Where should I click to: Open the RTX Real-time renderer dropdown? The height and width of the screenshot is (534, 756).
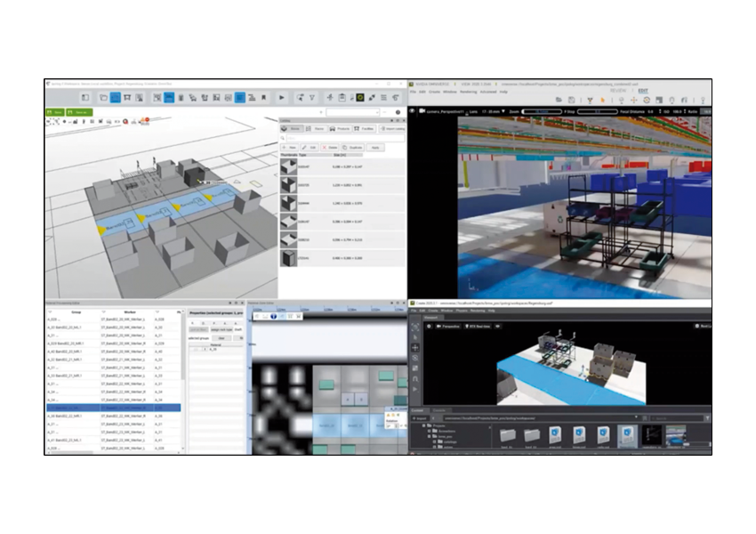pos(478,326)
